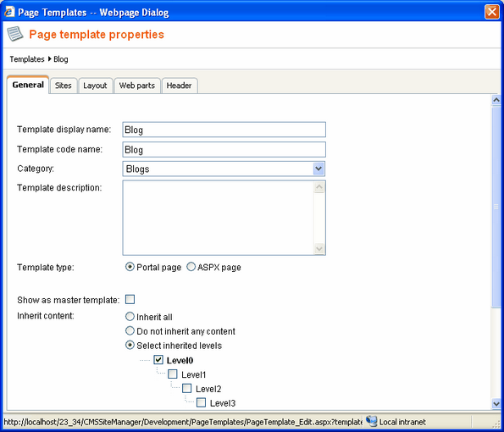The width and height of the screenshot is (504, 432).
Task: Click the Level0 tree label
Action: (180, 360)
